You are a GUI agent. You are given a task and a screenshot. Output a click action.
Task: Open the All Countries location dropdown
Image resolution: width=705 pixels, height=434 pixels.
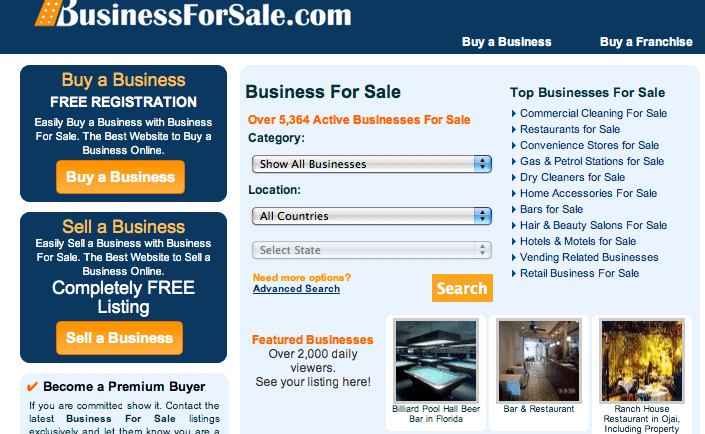(x=372, y=216)
